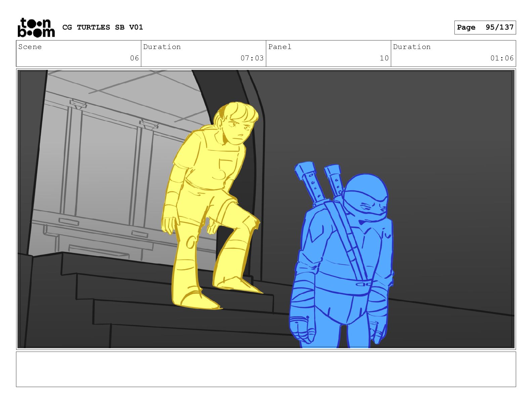Click the scene duration value '07:03'

pos(252,58)
